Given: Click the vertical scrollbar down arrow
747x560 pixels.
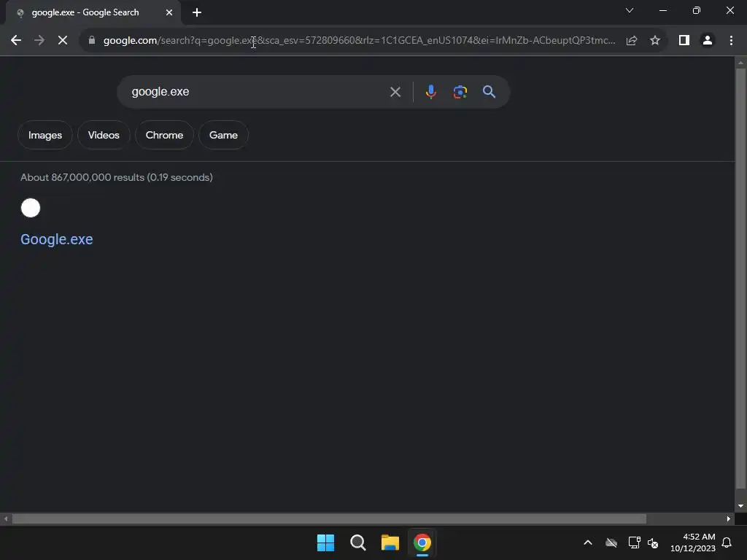Looking at the screenshot, I should coord(740,506).
